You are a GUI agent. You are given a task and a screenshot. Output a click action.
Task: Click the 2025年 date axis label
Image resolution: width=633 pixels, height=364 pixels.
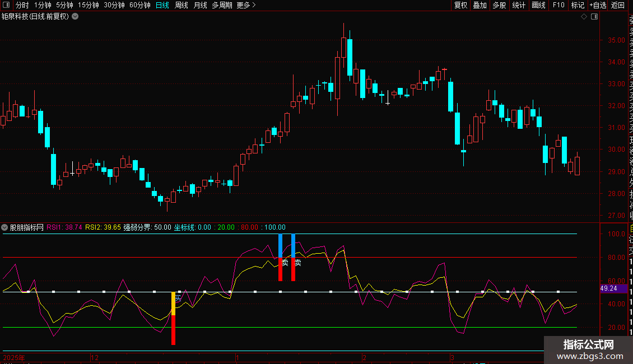pos(14,358)
